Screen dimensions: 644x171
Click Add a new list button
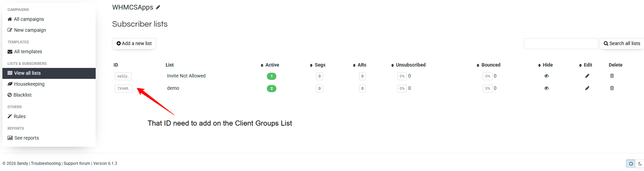(x=134, y=43)
